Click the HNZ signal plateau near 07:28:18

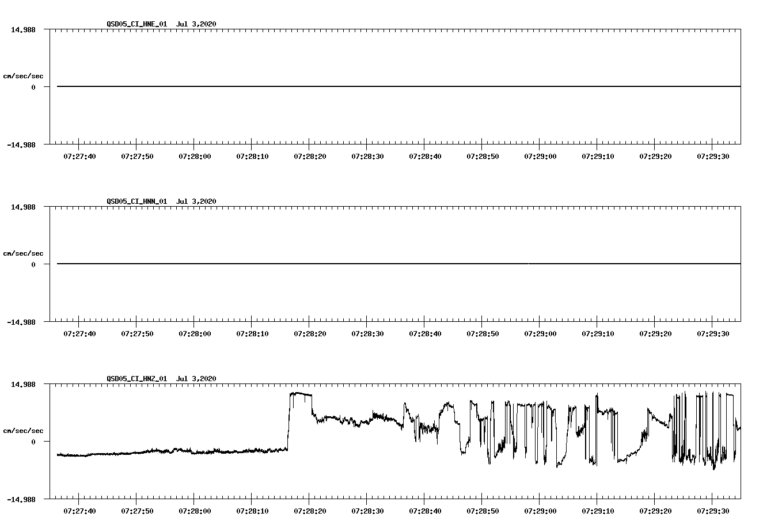click(x=300, y=394)
